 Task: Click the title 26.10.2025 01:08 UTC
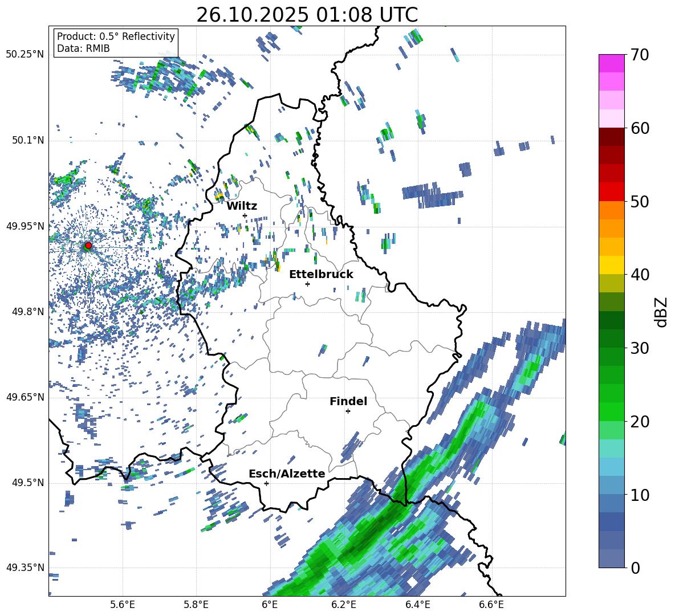coord(307,15)
